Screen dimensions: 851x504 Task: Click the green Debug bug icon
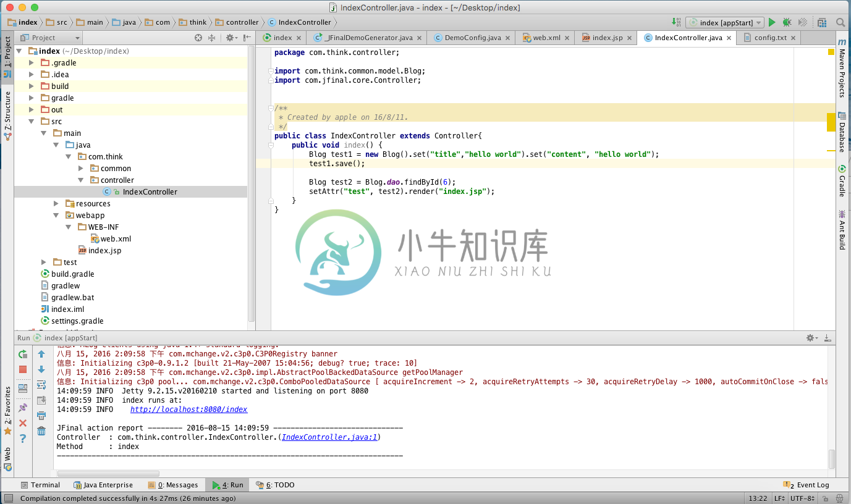[x=787, y=22]
